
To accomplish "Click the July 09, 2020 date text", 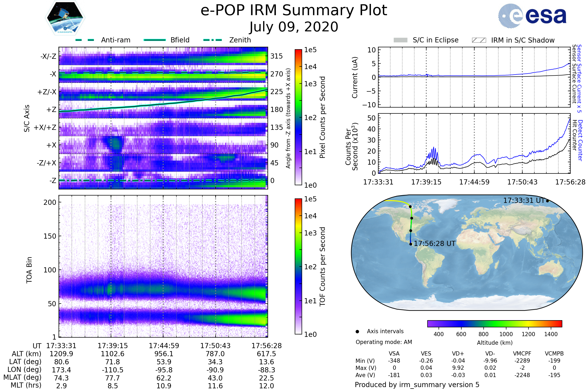I will click(294, 27).
